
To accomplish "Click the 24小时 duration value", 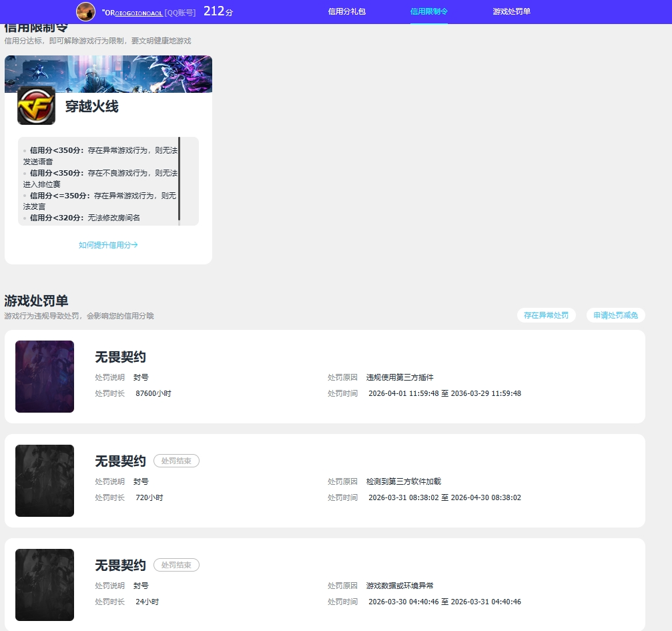I will coord(147,602).
